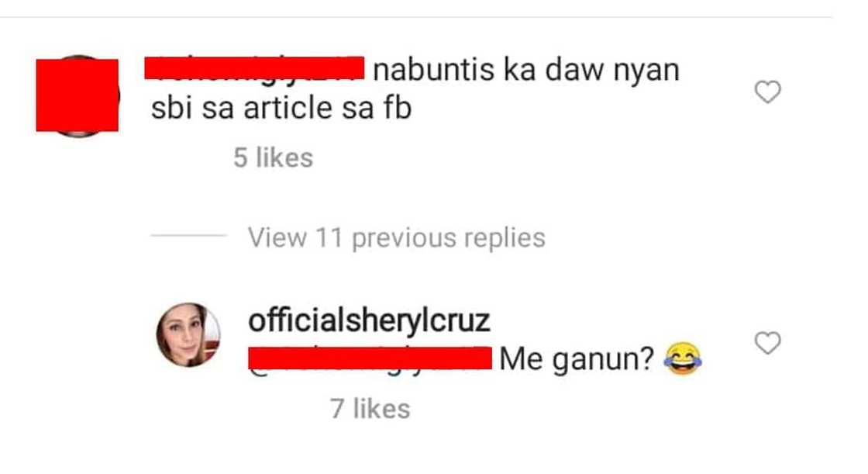Click the word 'likes' under first comment
868x474 pixels.
[x=284, y=157]
